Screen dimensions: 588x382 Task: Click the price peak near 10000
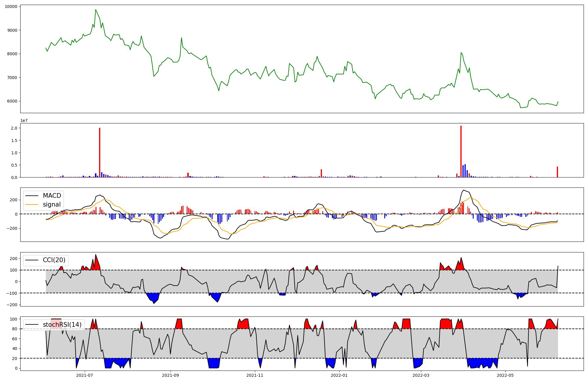pyautogui.click(x=96, y=10)
